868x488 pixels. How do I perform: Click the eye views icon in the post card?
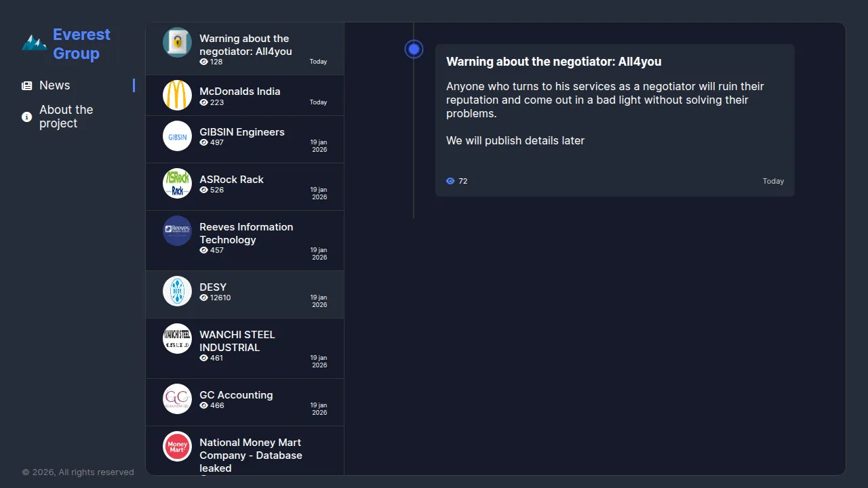[450, 181]
